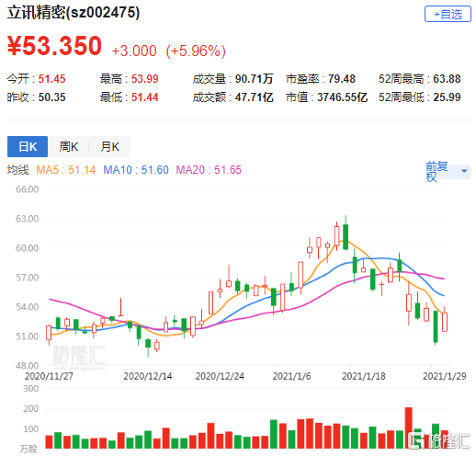476x456 pixels.
Task: Select the MA20 : 51.65 indicator label
Action: tap(209, 169)
